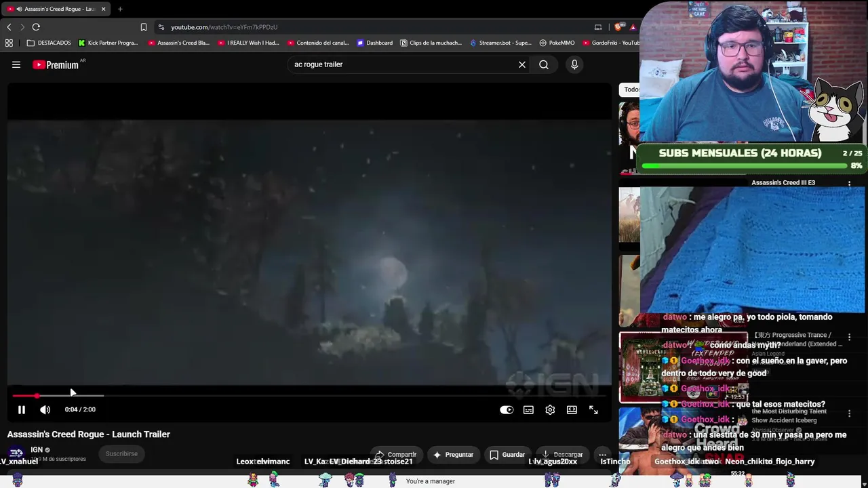Open the Dashboard bookmark
The height and width of the screenshot is (488, 868).
[375, 43]
